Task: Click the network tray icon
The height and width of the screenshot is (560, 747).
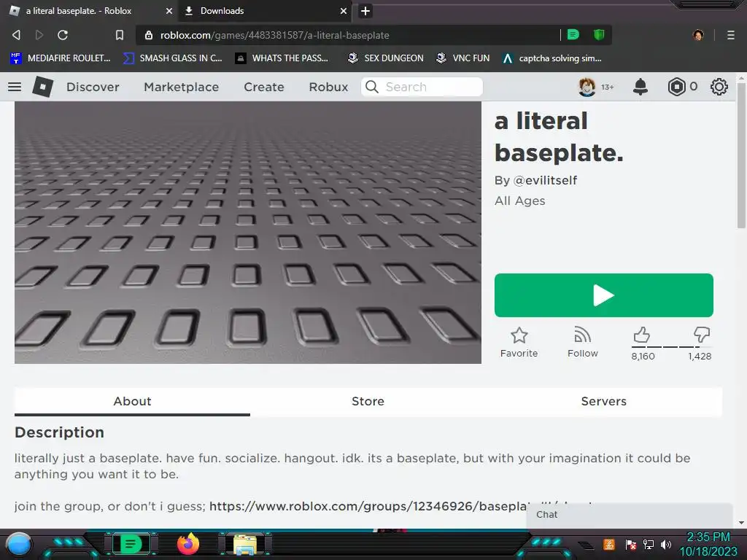Action: point(649,544)
